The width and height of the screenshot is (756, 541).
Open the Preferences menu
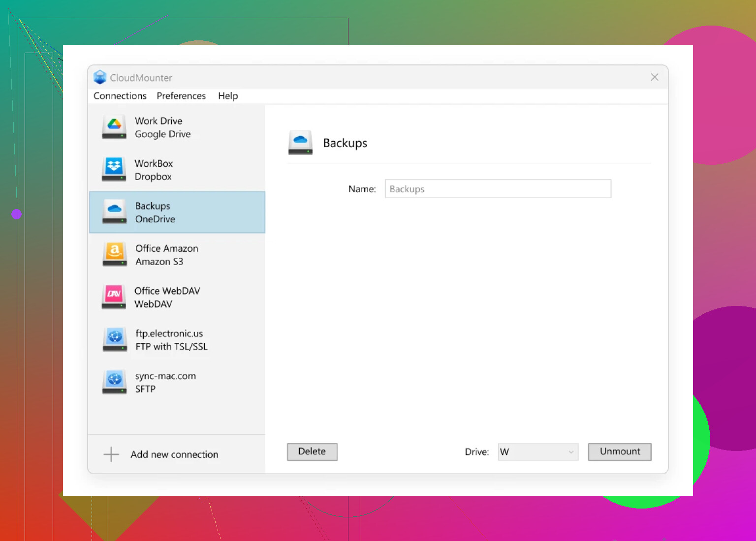point(181,96)
